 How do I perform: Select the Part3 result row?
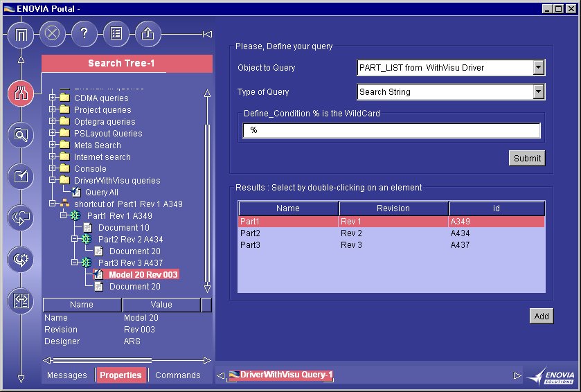tap(391, 245)
